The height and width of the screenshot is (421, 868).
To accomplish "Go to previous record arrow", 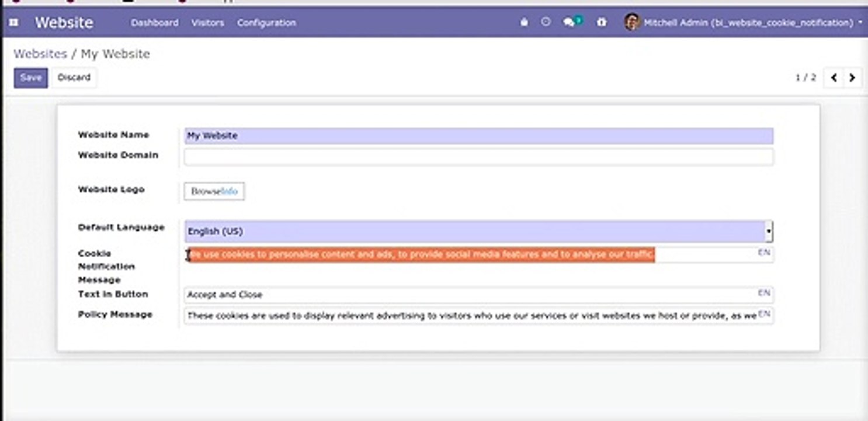I will coord(834,77).
